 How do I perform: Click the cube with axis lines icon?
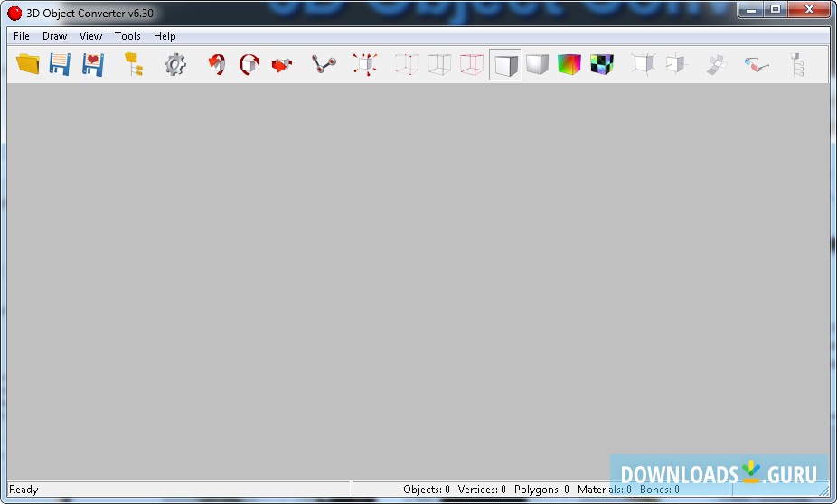click(676, 64)
